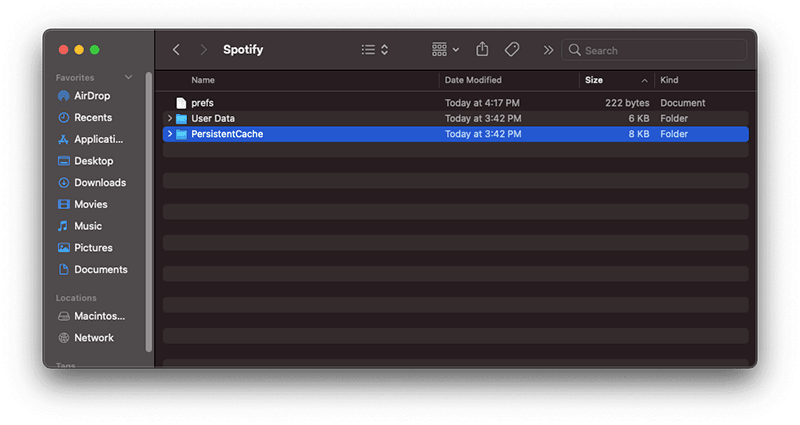800x425 pixels.
Task: Open Movies in the sidebar
Action: coord(92,204)
